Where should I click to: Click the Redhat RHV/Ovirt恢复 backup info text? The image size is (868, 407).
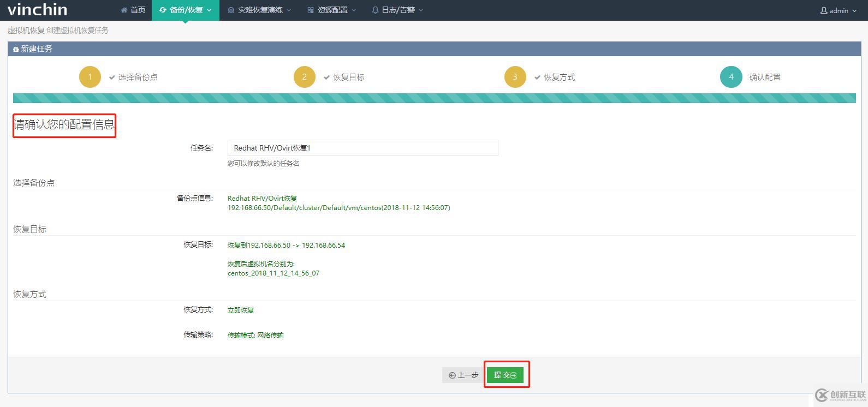click(262, 199)
